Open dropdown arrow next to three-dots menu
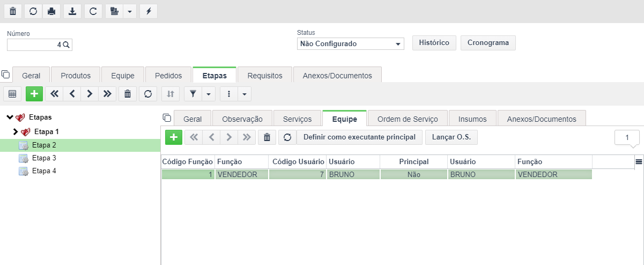Screen dimensions: 644x265 [245, 94]
